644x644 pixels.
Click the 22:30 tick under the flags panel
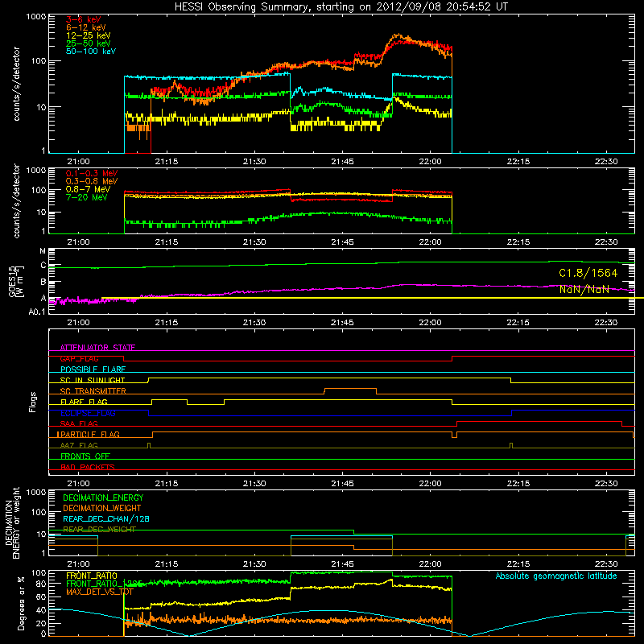pos(606,484)
